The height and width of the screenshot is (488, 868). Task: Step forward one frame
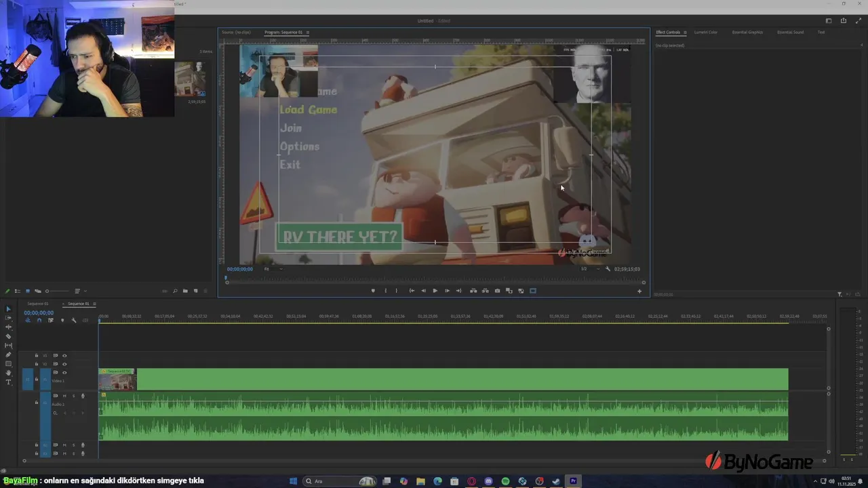pos(447,291)
